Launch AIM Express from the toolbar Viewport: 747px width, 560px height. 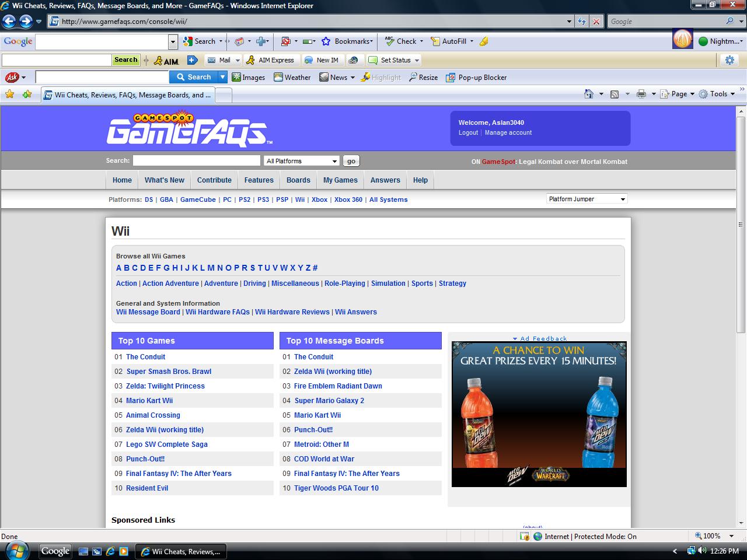(x=270, y=60)
